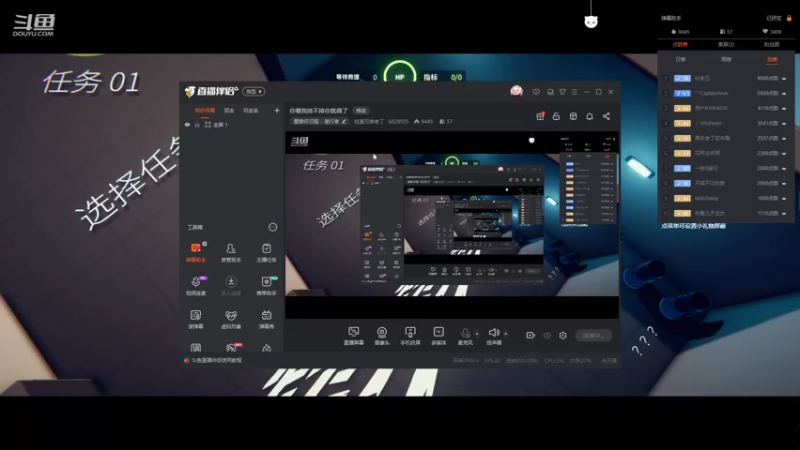Add a new scene with plus button
The image size is (800, 450).
click(277, 110)
